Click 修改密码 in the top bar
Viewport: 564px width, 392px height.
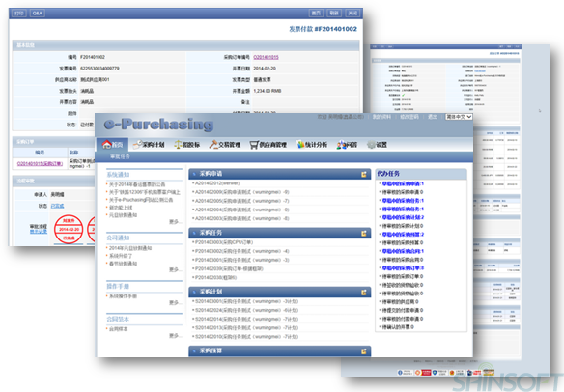click(x=409, y=117)
